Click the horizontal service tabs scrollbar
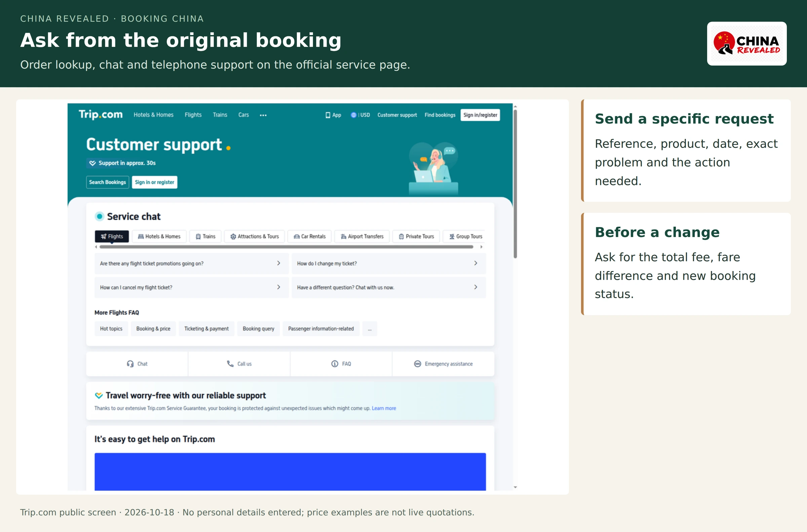The image size is (807, 532). point(286,247)
